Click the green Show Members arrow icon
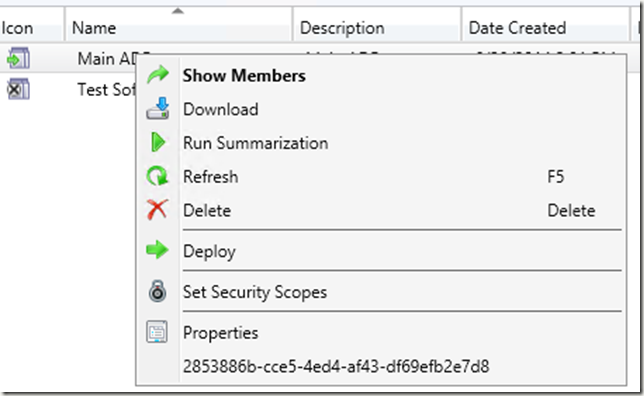This screenshot has width=644, height=396. pos(158,75)
